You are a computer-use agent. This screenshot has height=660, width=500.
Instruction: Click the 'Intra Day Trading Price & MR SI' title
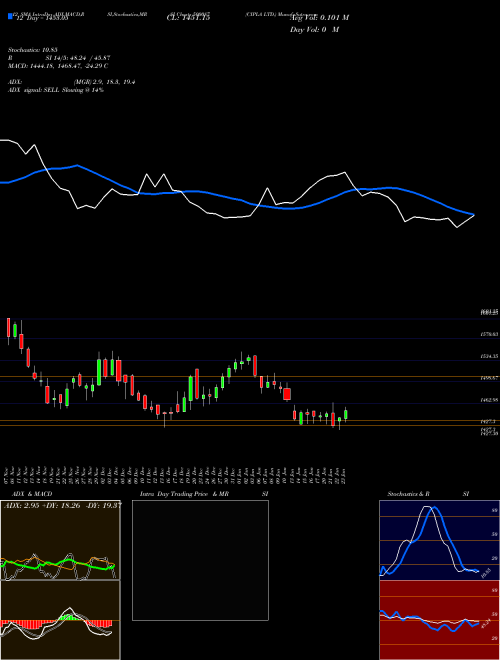tap(204, 494)
